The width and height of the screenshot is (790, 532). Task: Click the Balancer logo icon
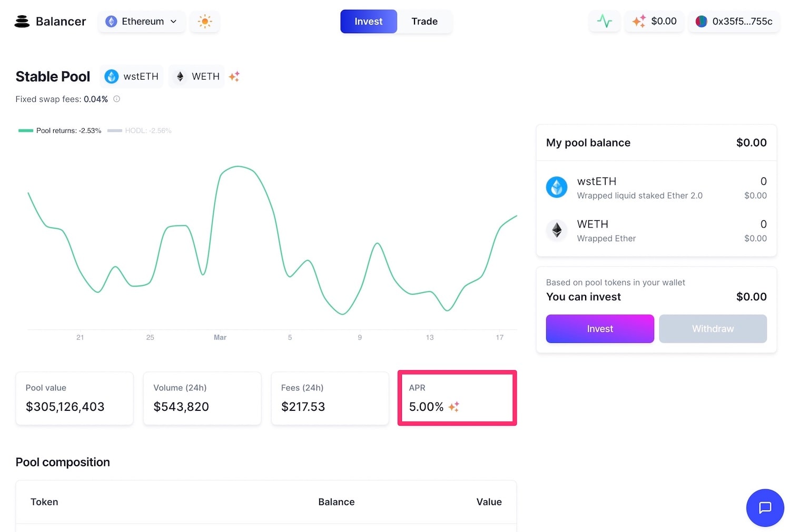[x=22, y=22]
